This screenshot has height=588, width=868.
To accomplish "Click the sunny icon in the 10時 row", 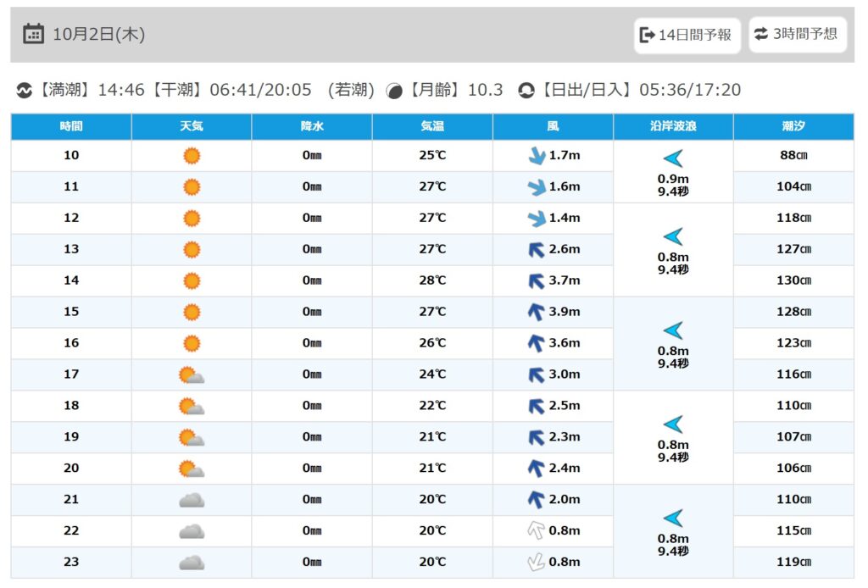I will (192, 156).
